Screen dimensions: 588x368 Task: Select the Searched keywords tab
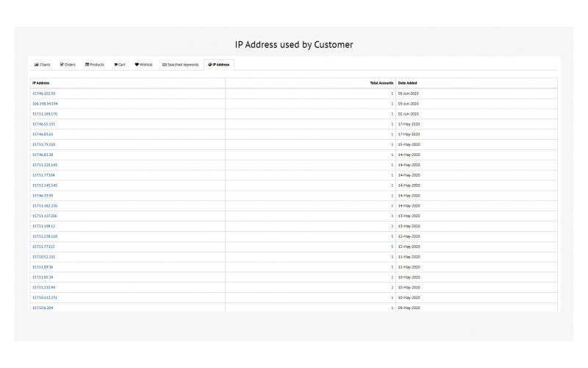(180, 65)
